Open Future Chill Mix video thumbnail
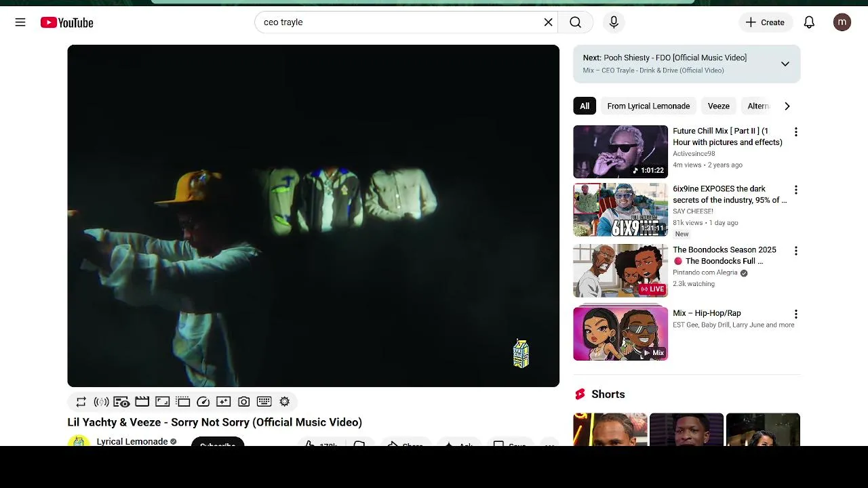 [x=620, y=152]
